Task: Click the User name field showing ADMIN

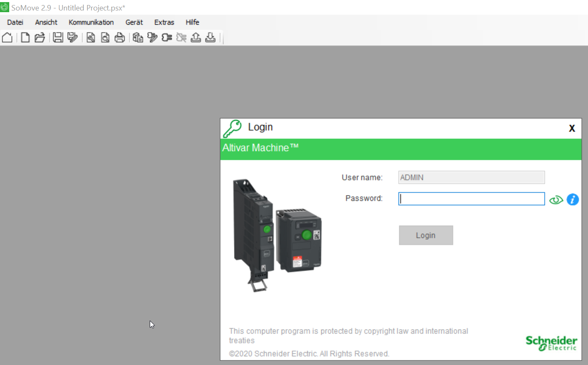Action: click(471, 177)
